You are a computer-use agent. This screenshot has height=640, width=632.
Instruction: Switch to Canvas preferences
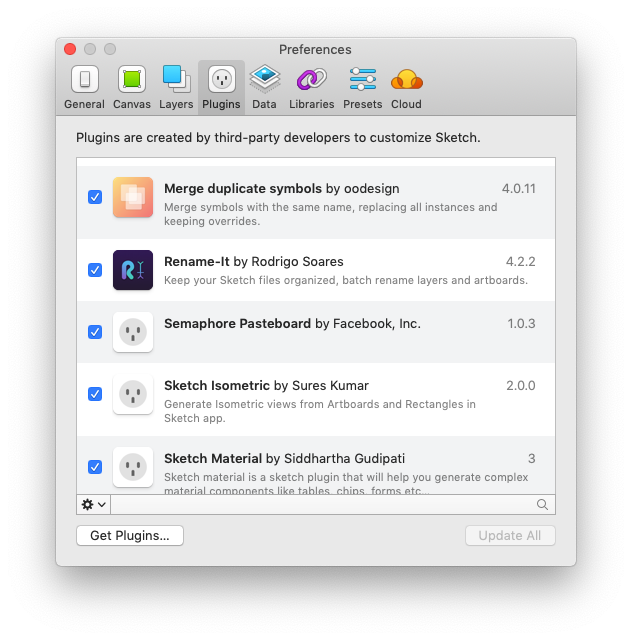pyautogui.click(x=131, y=87)
